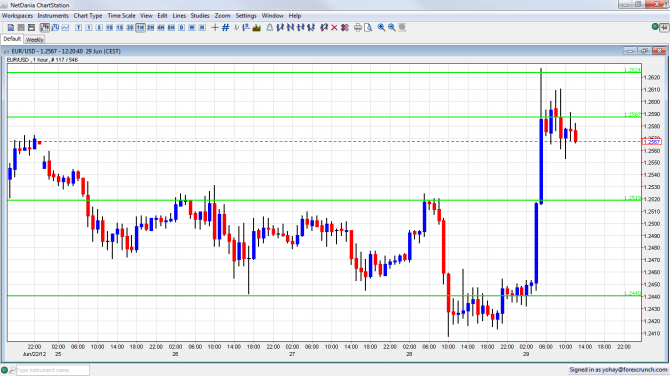Select the line chart type icon

coord(65,28)
